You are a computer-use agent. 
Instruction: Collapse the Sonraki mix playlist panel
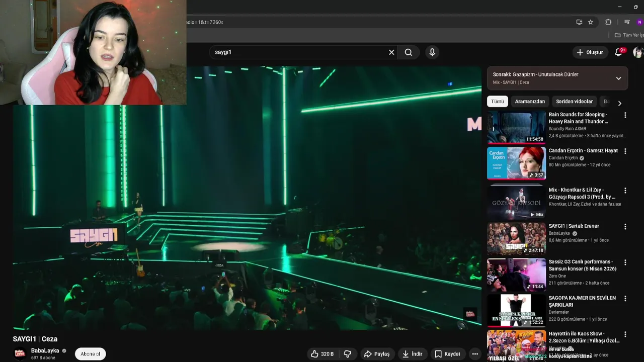(x=619, y=78)
